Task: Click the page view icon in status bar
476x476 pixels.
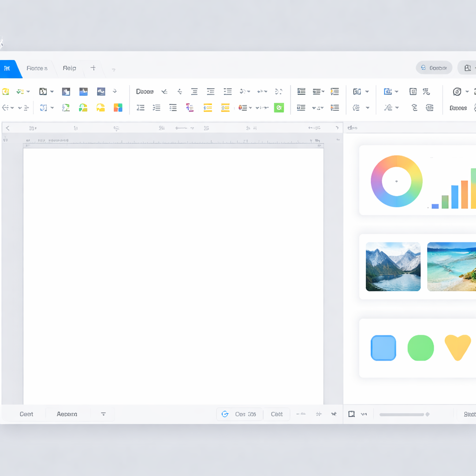Action: [351, 414]
